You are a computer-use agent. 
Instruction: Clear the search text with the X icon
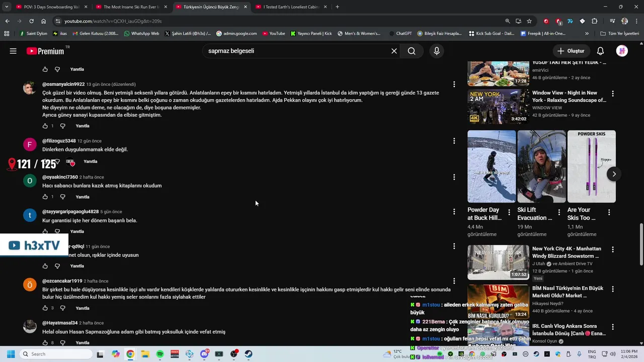point(394,51)
